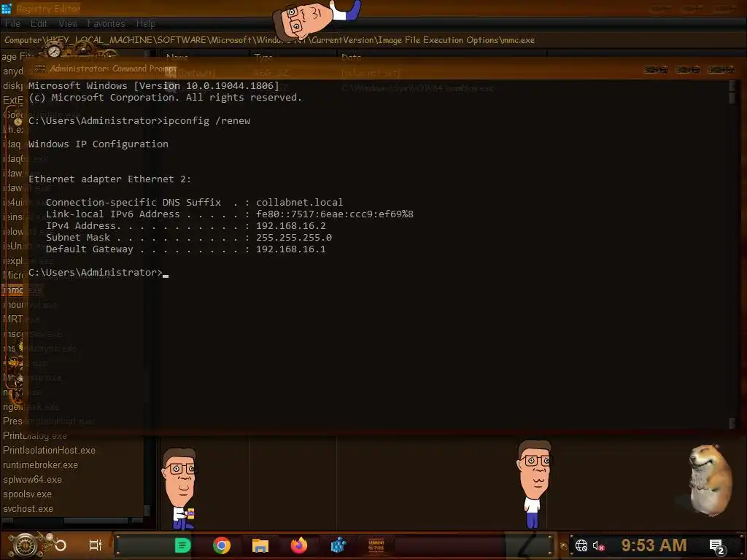This screenshot has height=560, width=747.
Task: Click the Type column header in Registry Editor
Action: pos(263,57)
